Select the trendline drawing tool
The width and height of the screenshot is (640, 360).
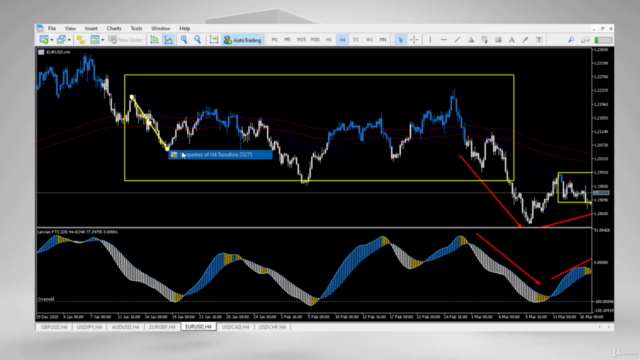click(x=457, y=40)
